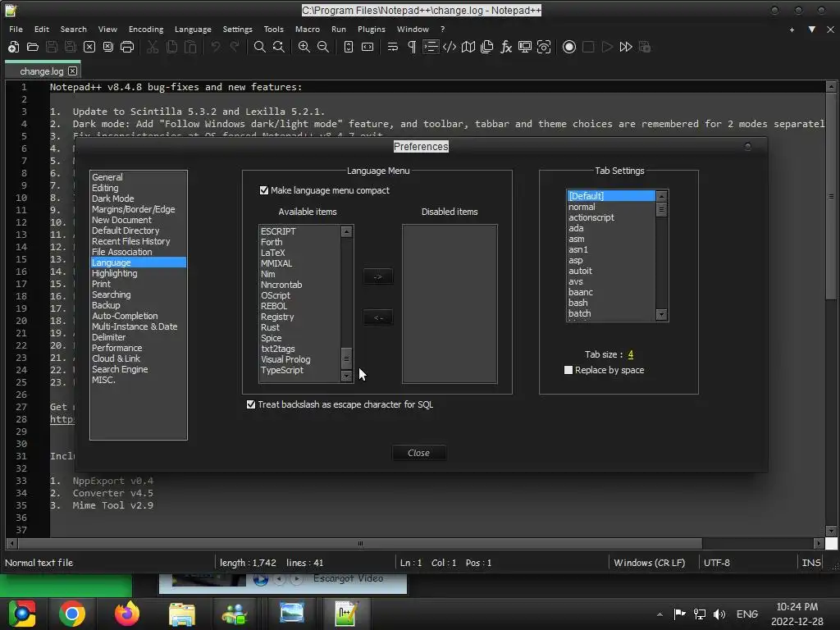Open the Encoding menu
The image size is (840, 630).
[146, 29]
